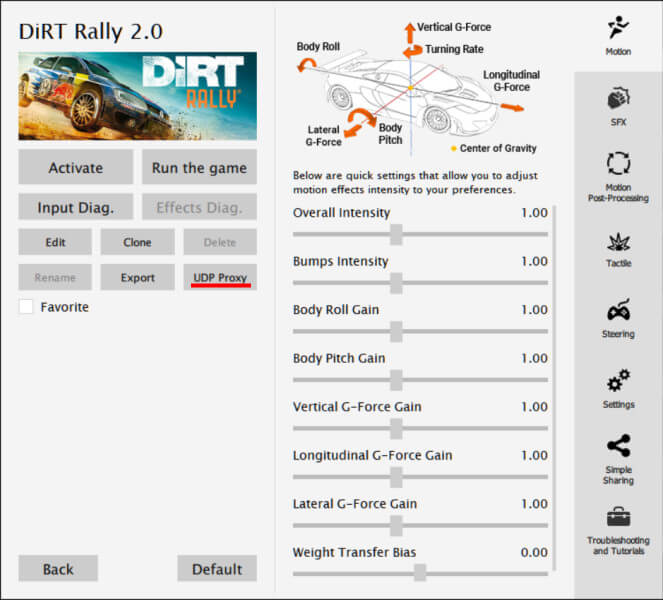Image resolution: width=663 pixels, height=600 pixels.
Task: Click the DiRT Rally game cover thumbnail
Action: [x=137, y=96]
